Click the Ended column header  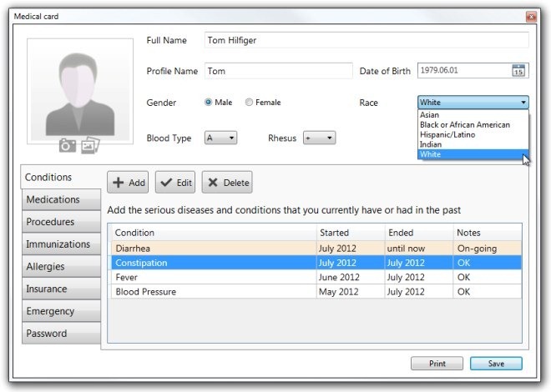(419, 233)
